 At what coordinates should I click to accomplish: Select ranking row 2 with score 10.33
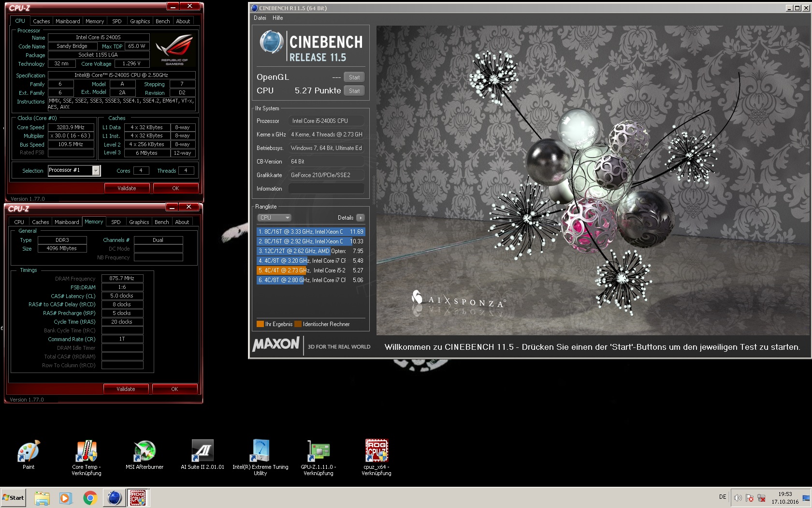pos(311,241)
